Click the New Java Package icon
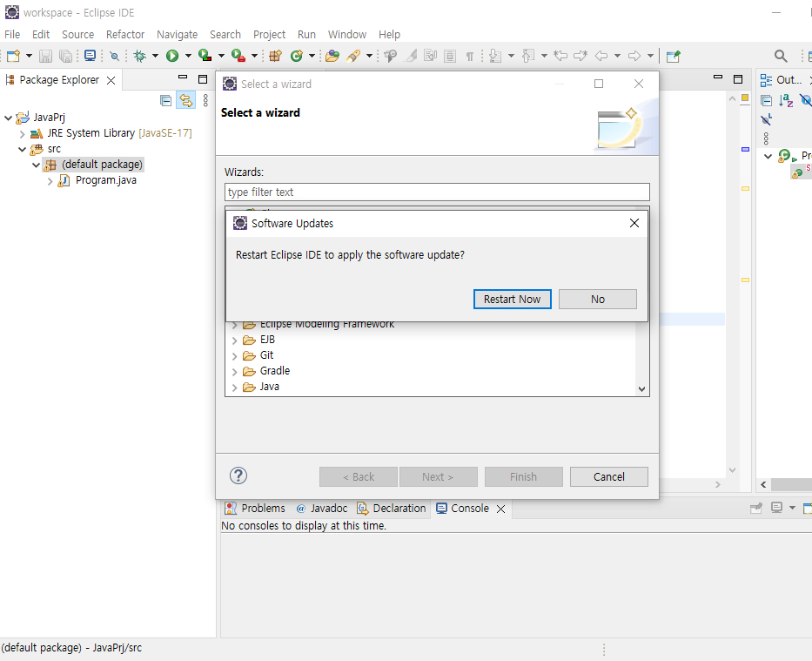 (x=276, y=56)
